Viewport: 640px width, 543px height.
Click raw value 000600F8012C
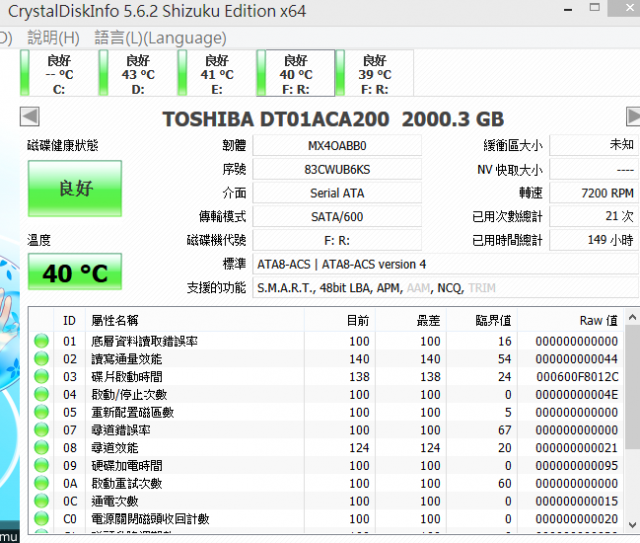pyautogui.click(x=577, y=376)
